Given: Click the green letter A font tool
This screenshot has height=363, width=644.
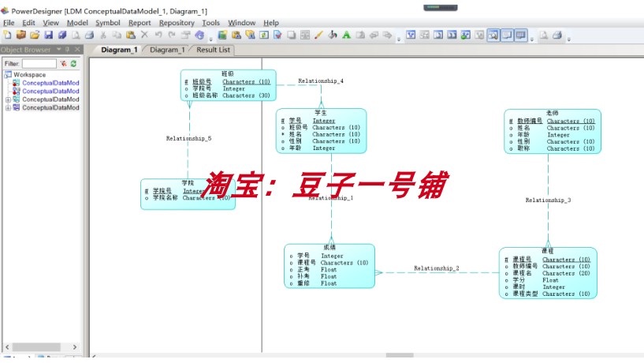Looking at the screenshot, I should coord(346,35).
